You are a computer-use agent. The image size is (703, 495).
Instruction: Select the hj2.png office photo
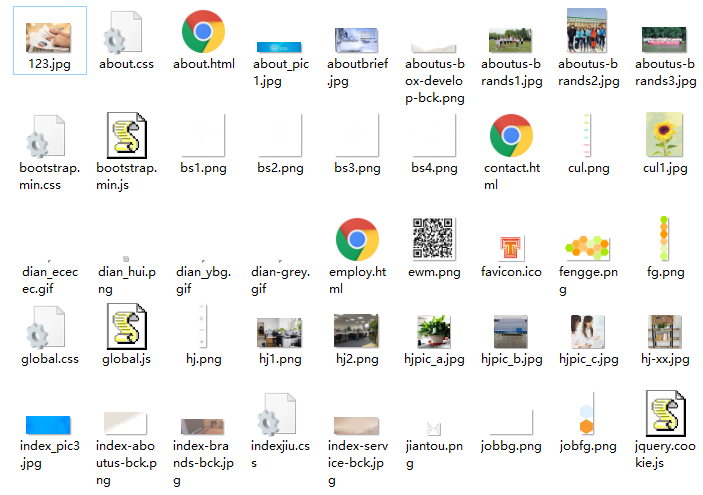click(x=356, y=331)
